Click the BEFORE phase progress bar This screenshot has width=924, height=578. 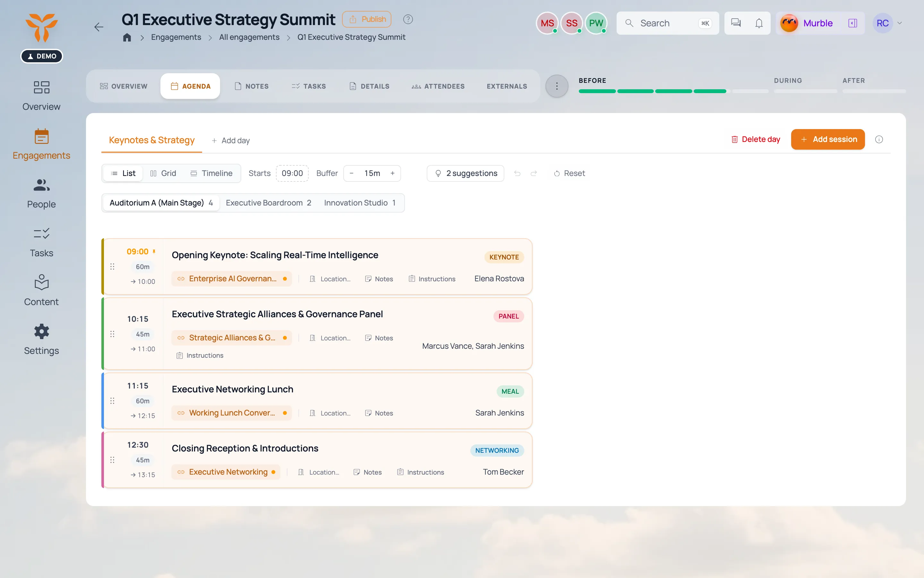(673, 92)
